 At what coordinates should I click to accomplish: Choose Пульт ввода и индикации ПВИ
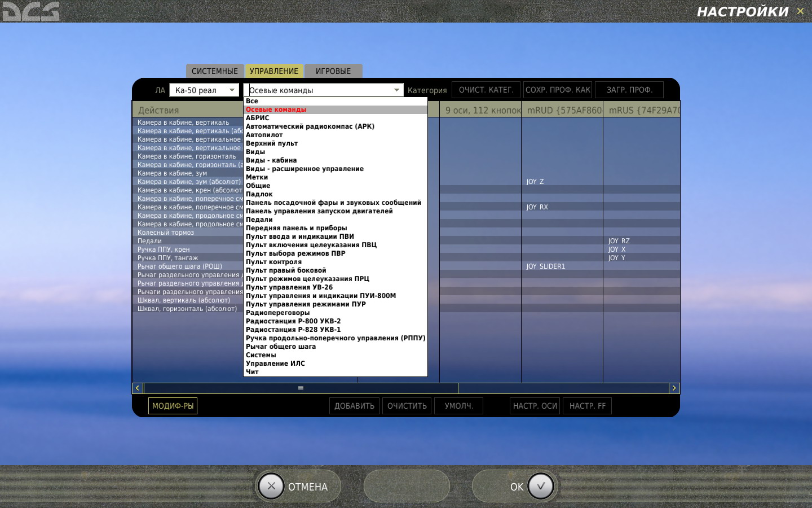pos(336,237)
